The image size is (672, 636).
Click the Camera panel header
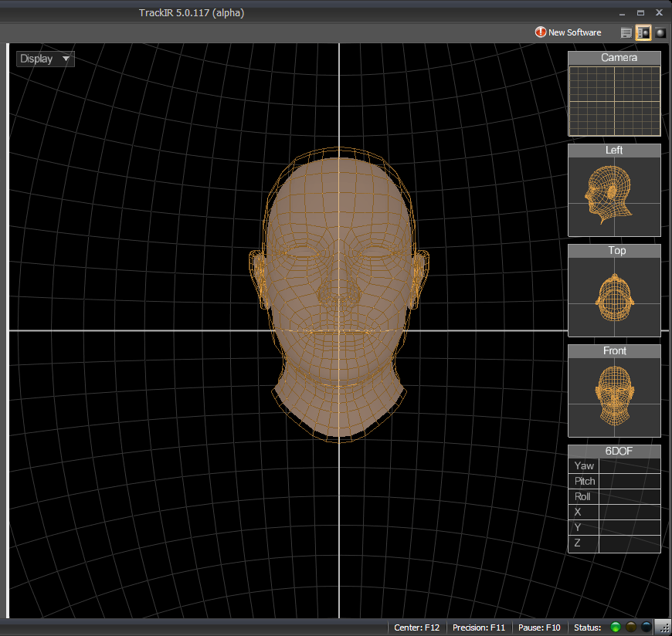pos(614,58)
